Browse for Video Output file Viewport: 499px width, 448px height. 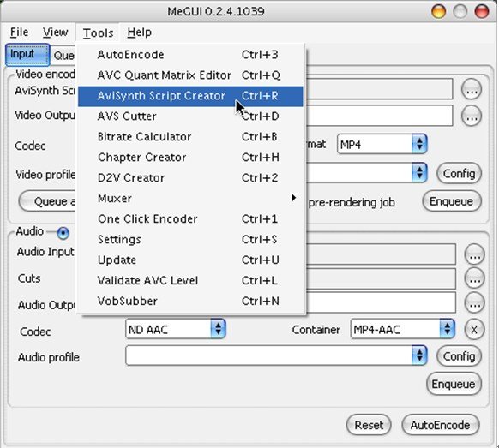(472, 116)
